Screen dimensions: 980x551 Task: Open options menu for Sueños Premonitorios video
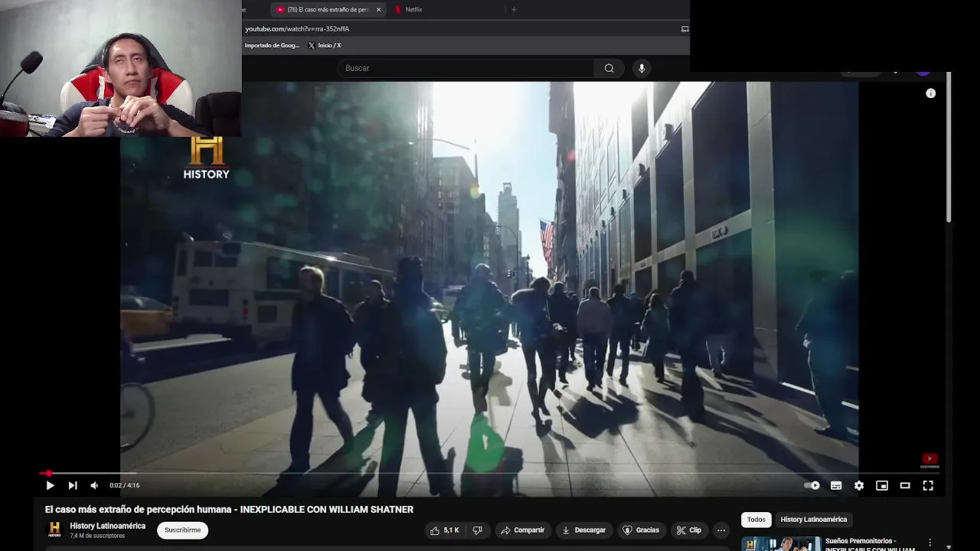coord(930,543)
